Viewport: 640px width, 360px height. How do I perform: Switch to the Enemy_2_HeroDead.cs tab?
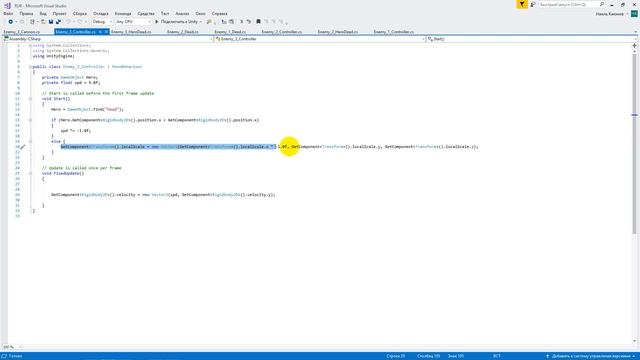click(x=338, y=31)
